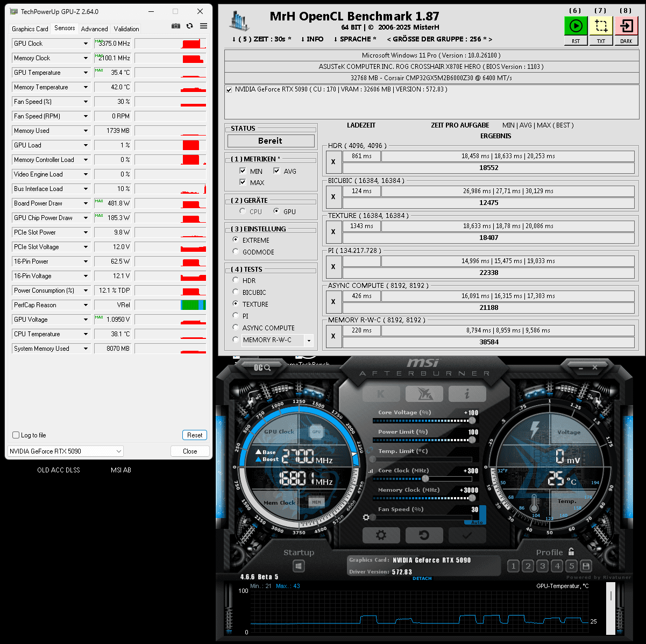
Task: Click yellow TXT screenshot icon
Action: point(601,26)
